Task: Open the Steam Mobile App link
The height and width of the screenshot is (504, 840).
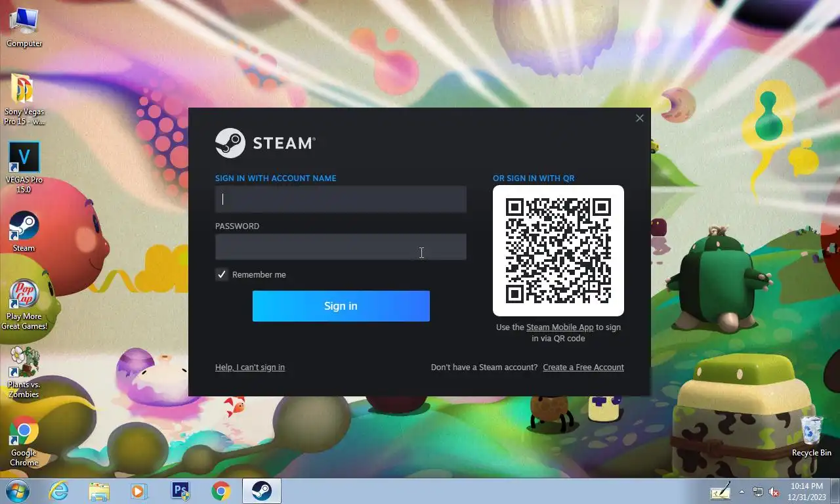Action: point(560,327)
